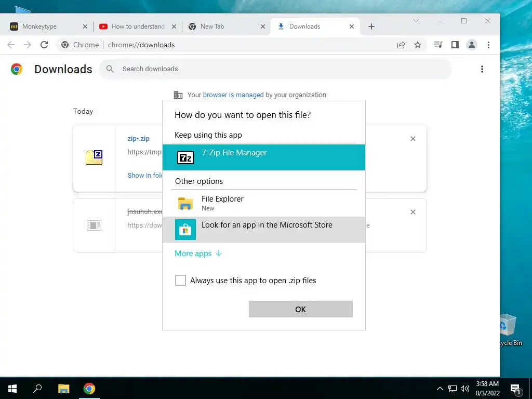Open the network tray icon

(453, 389)
